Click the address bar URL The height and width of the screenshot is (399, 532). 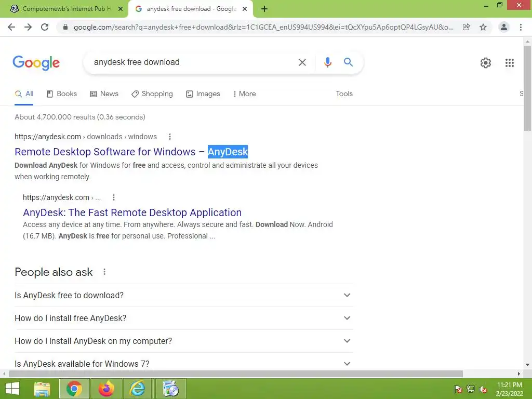pyautogui.click(x=263, y=27)
